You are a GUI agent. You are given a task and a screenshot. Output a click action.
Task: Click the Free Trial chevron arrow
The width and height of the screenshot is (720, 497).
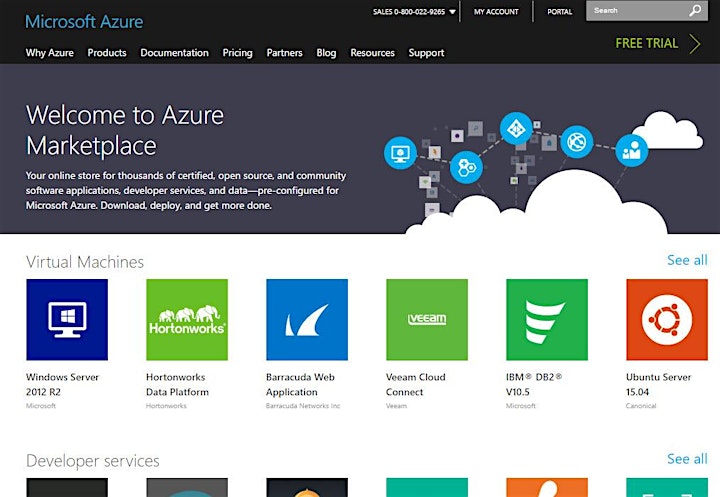click(695, 44)
